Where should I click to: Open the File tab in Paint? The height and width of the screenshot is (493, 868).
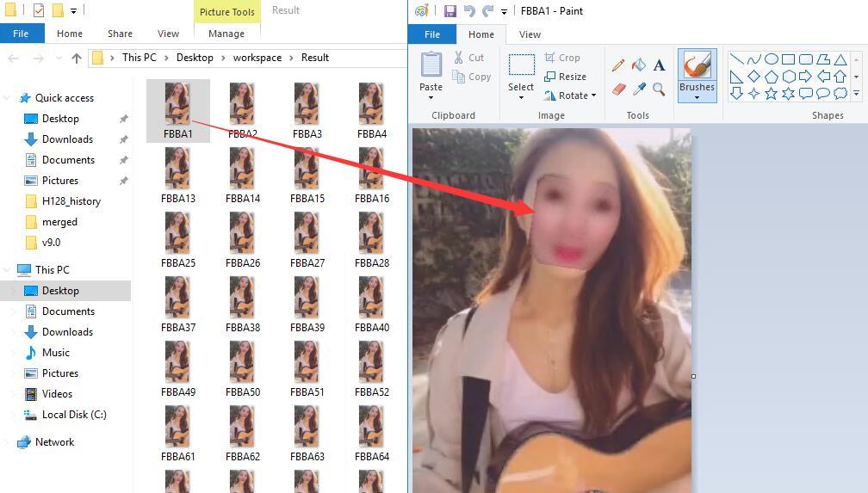432,34
